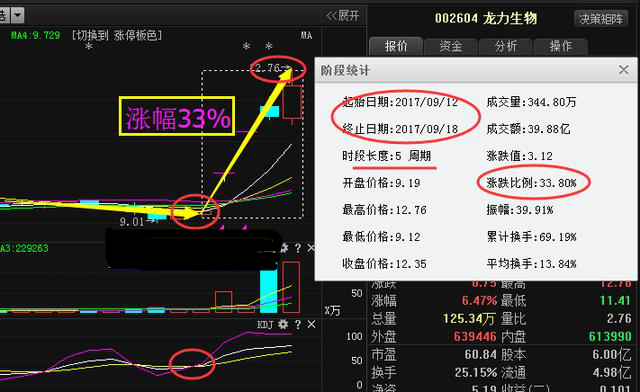This screenshot has height=392, width=640.
Task: Show help for the KDJ indicator
Action: [x=298, y=325]
